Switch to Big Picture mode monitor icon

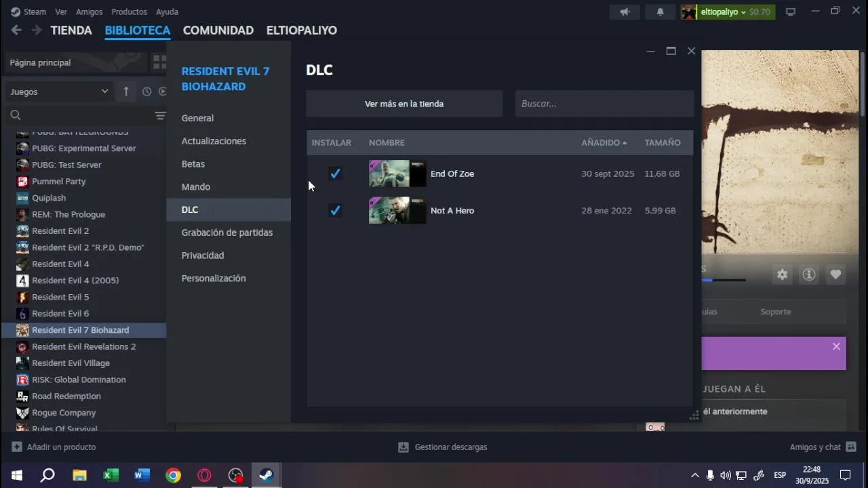coord(791,12)
